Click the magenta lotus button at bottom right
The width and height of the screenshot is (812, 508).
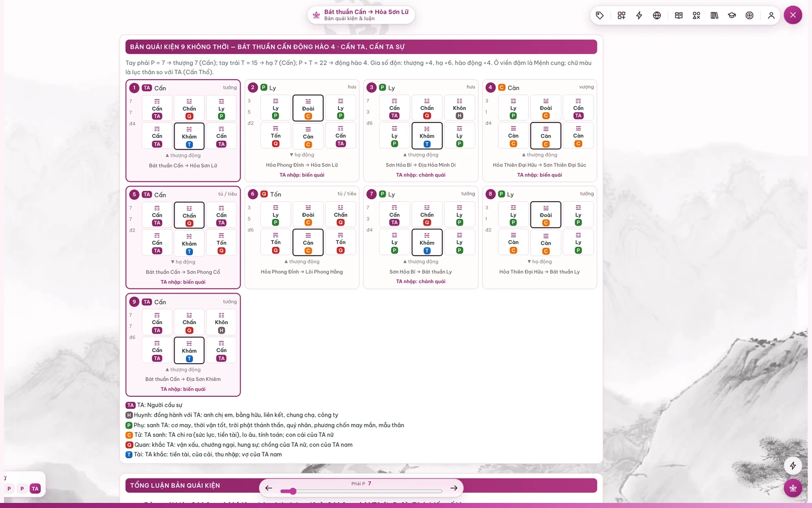[x=793, y=488]
